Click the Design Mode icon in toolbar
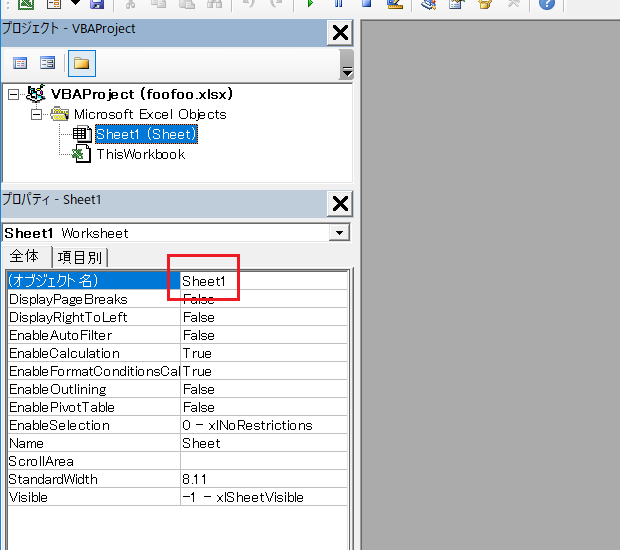620x550 pixels. (x=394, y=5)
